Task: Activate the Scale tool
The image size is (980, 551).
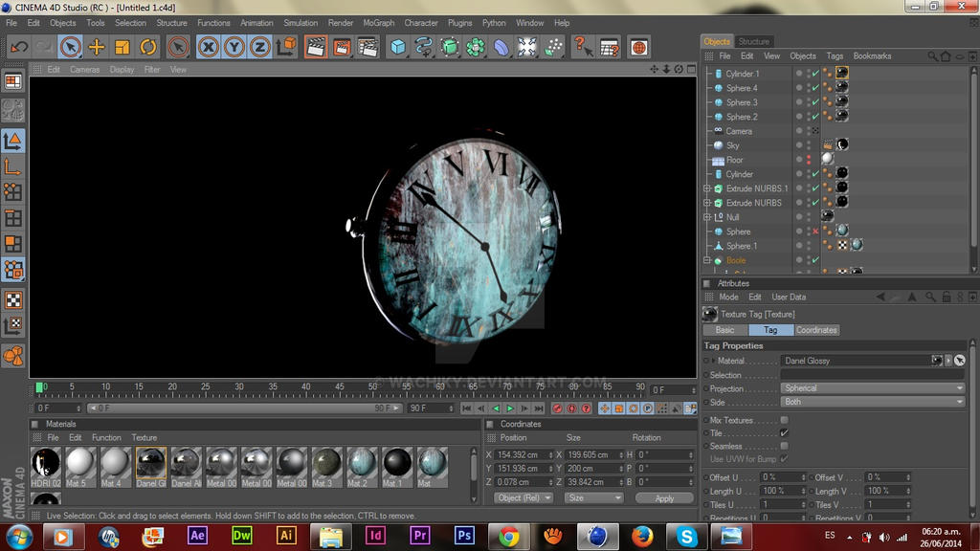Action: coord(122,47)
